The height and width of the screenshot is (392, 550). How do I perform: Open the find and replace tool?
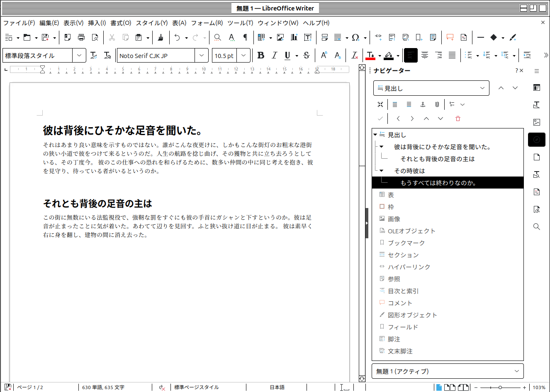(x=217, y=37)
